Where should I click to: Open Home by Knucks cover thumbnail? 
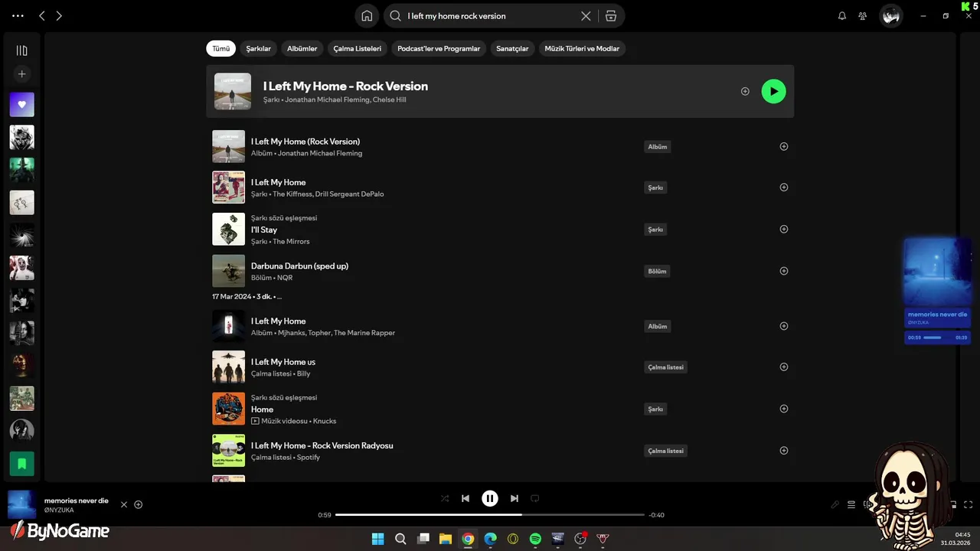(x=228, y=409)
